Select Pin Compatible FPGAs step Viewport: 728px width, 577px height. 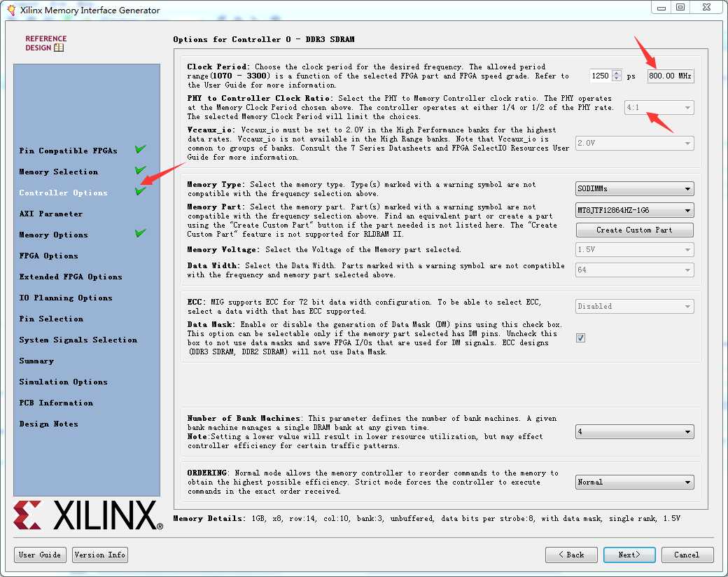tap(69, 151)
